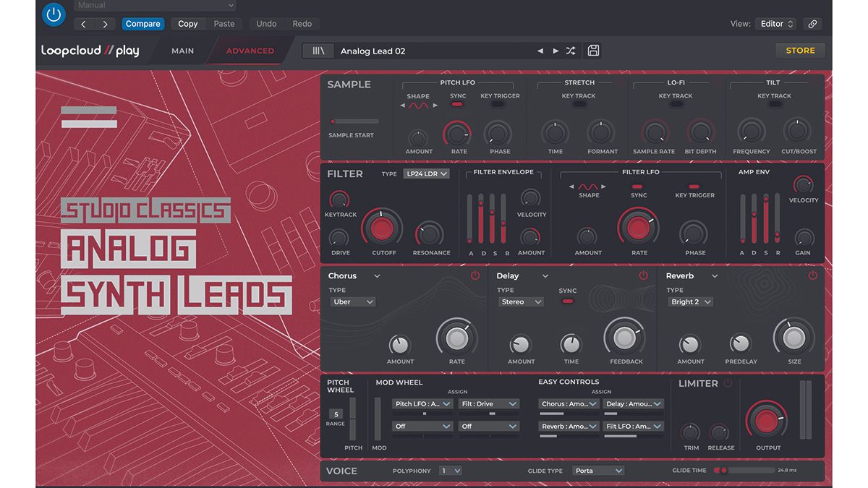Adjust the Filter LFO Rate knob
This screenshot has width=868, height=488.
click(638, 228)
